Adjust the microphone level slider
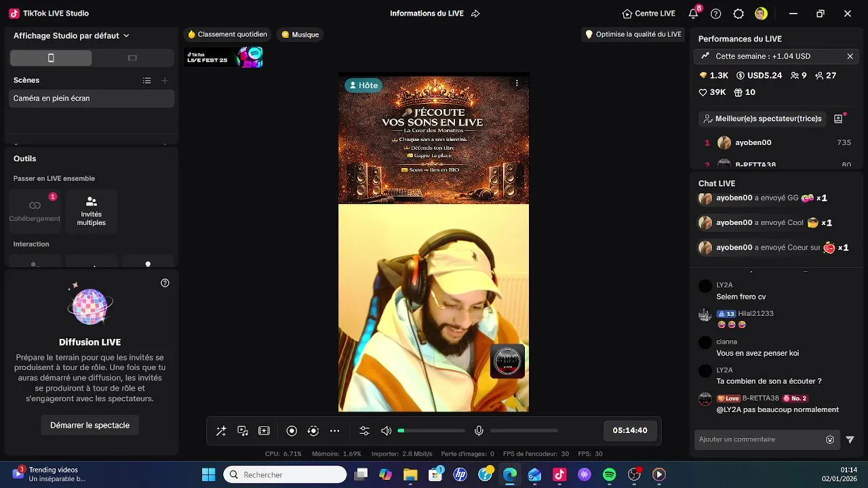This screenshot has height=488, width=868. [x=524, y=431]
